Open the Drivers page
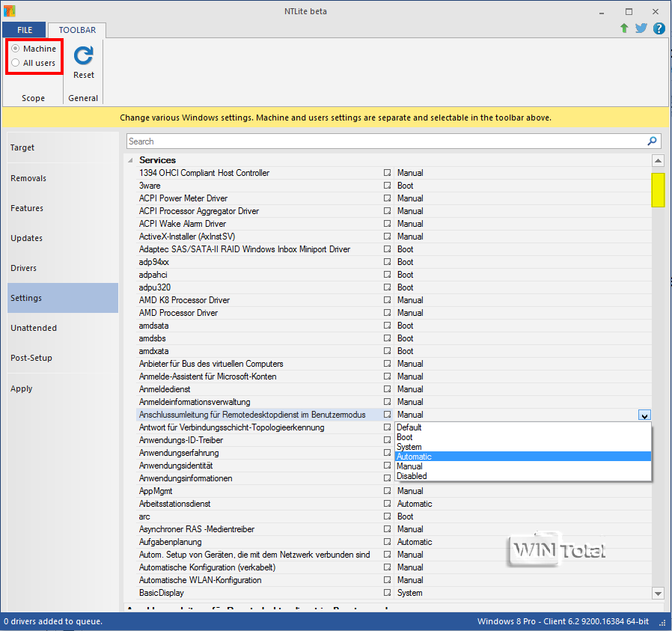 [63, 268]
